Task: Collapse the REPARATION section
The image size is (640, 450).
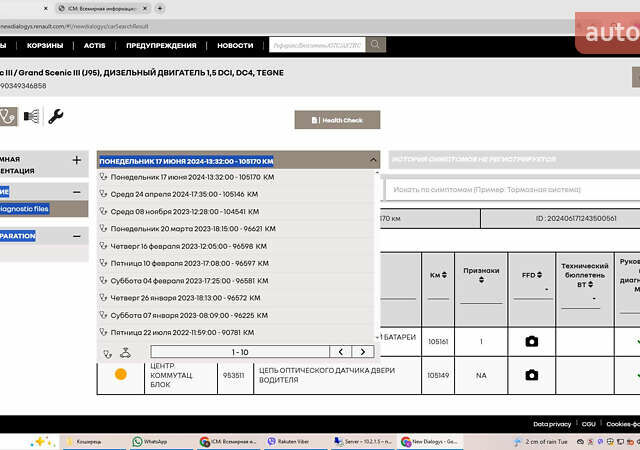Action: coord(77,236)
